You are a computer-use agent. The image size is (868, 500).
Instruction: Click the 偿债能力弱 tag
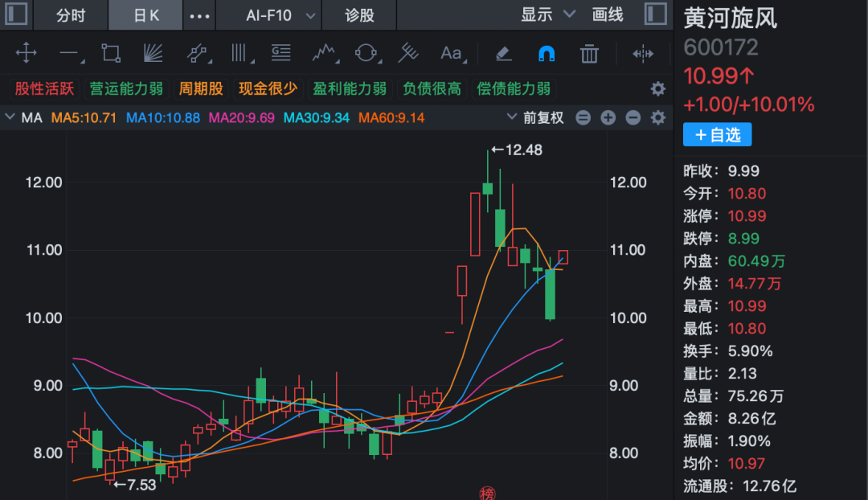pyautogui.click(x=514, y=88)
